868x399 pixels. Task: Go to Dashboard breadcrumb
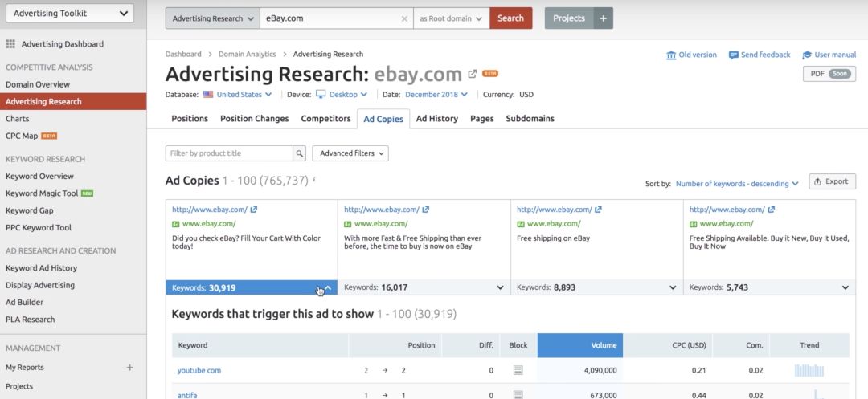(183, 54)
